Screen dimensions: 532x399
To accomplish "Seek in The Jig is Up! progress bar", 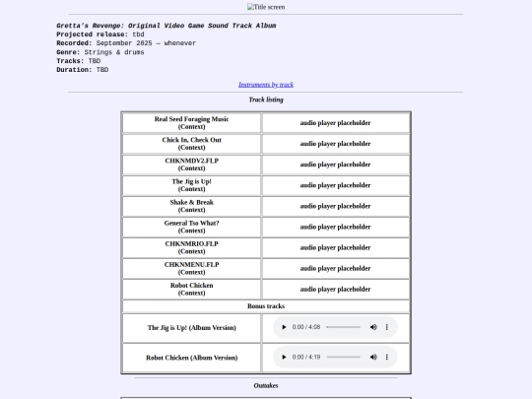I will pos(343,327).
